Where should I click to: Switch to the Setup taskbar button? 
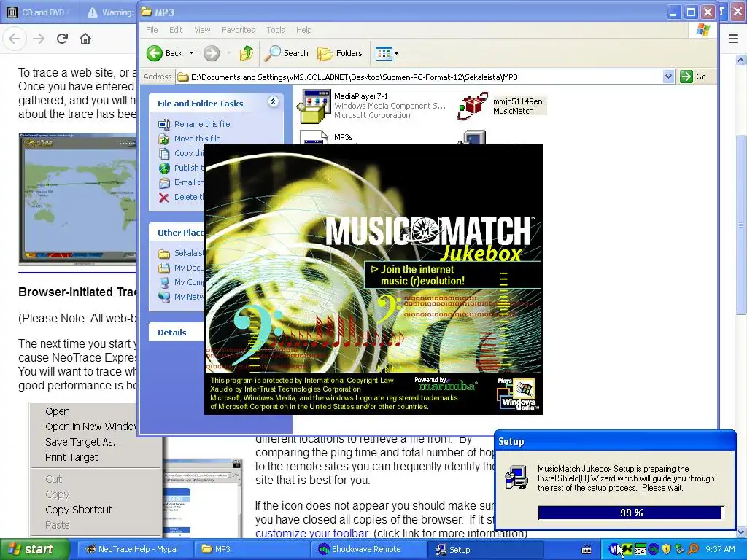pos(486,549)
